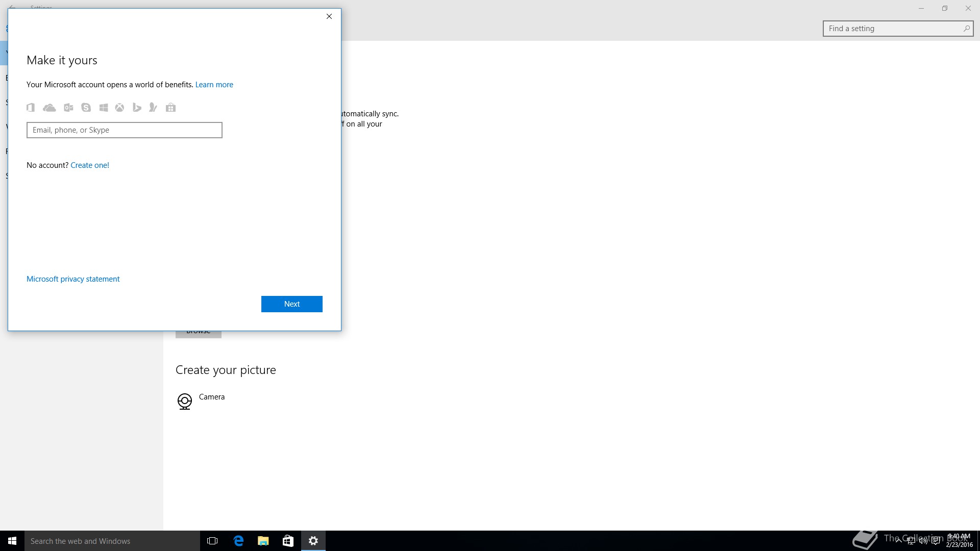980x551 pixels.
Task: Click the taskbar clock and date
Action: click(x=959, y=541)
